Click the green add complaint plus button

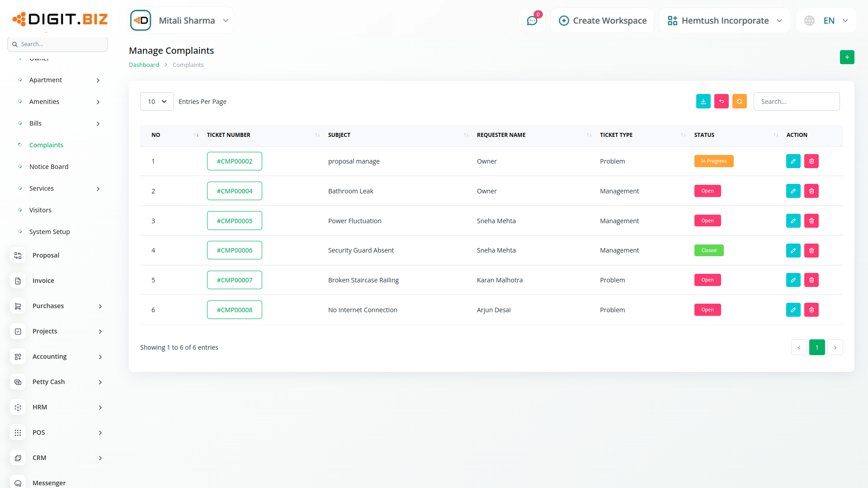847,57
